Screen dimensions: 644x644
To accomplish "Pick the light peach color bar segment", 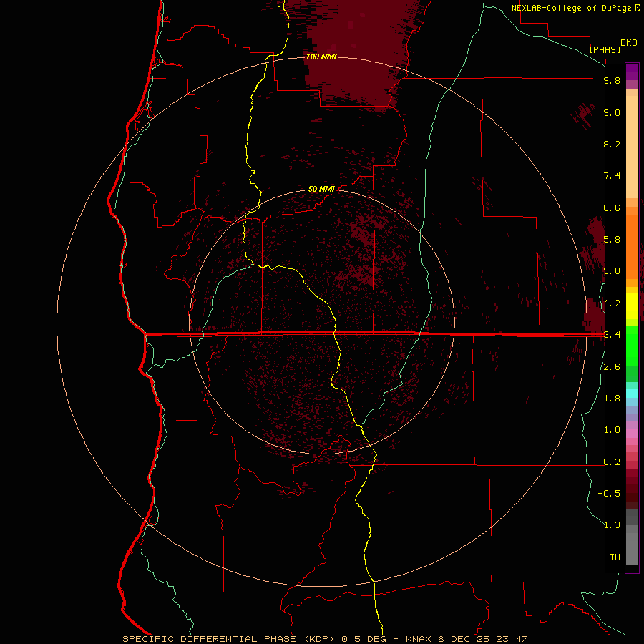I will point(632,147).
